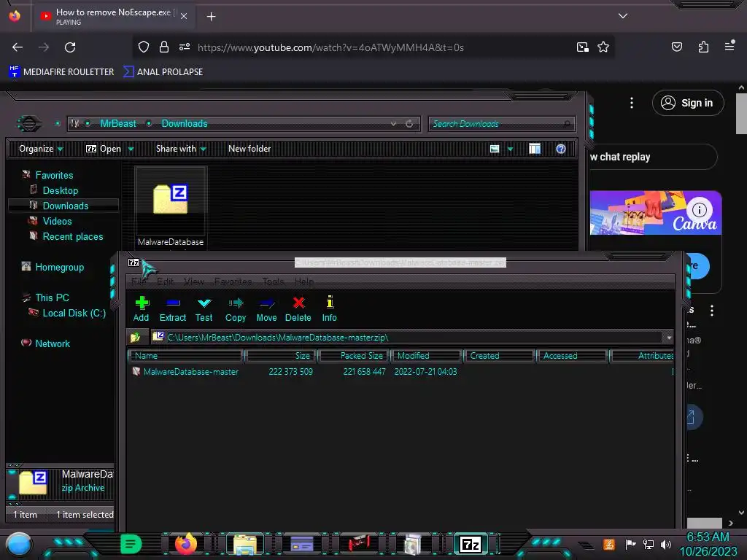Click the clock showing 6:53 AM

708,537
